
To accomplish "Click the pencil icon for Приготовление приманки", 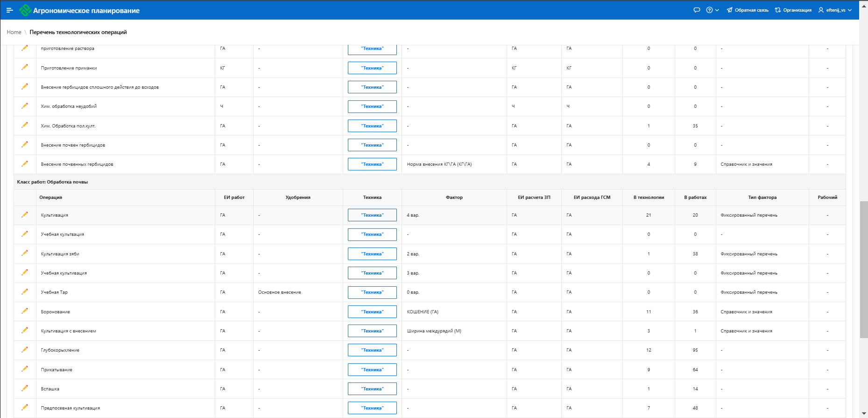I will click(25, 67).
